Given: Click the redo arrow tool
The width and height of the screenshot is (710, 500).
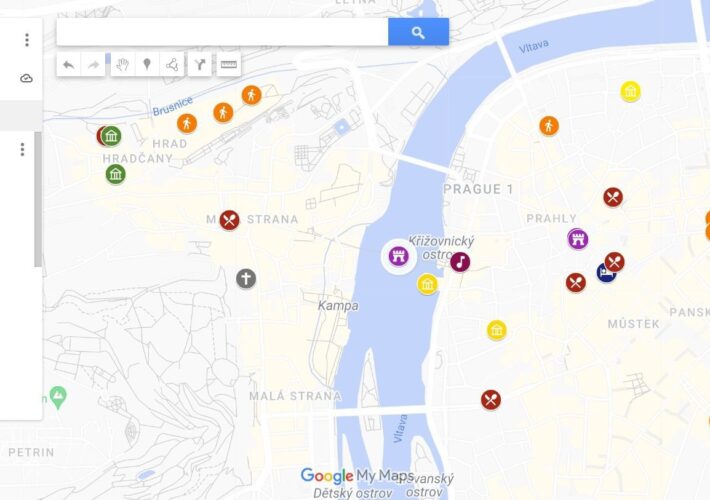Looking at the screenshot, I should [93, 65].
